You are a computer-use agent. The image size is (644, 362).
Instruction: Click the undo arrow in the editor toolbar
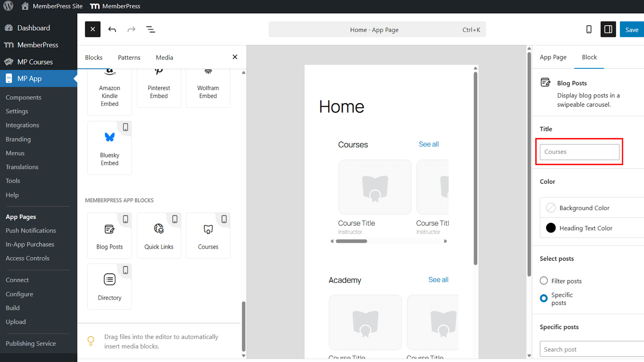(x=112, y=29)
